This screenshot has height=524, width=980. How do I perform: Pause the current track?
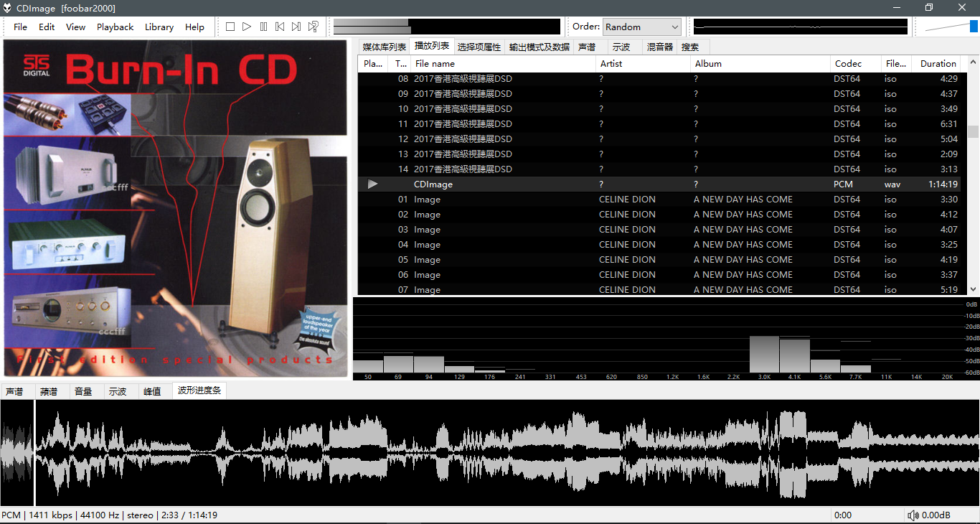coord(263,27)
